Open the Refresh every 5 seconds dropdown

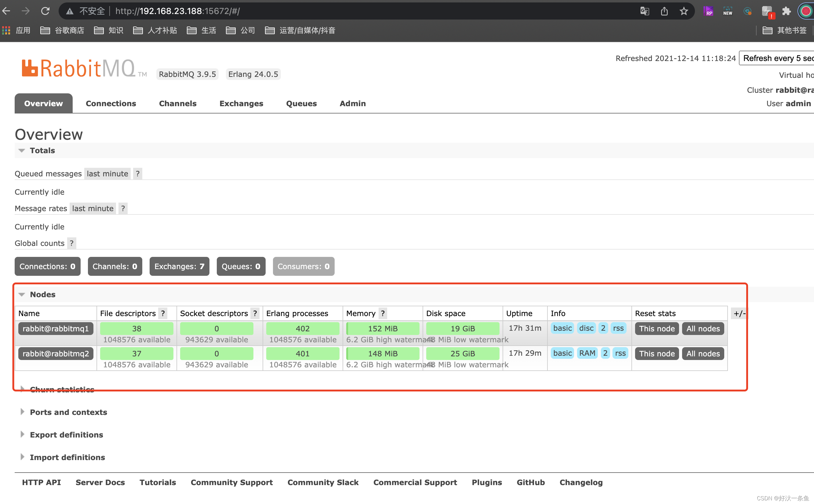click(x=776, y=58)
